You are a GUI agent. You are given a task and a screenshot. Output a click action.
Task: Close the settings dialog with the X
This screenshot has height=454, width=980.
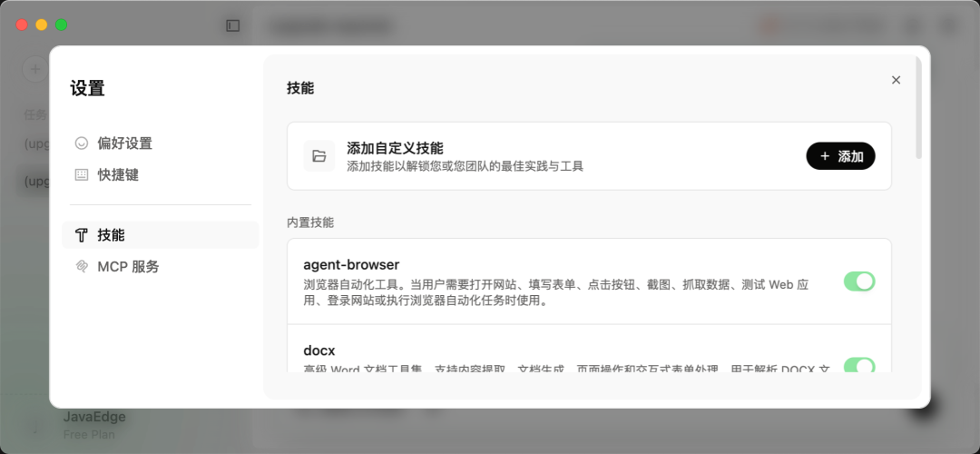[896, 80]
